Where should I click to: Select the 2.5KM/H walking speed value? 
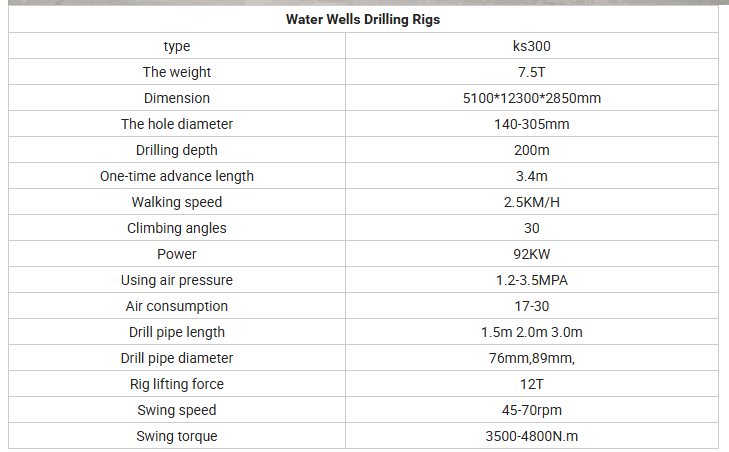point(531,202)
